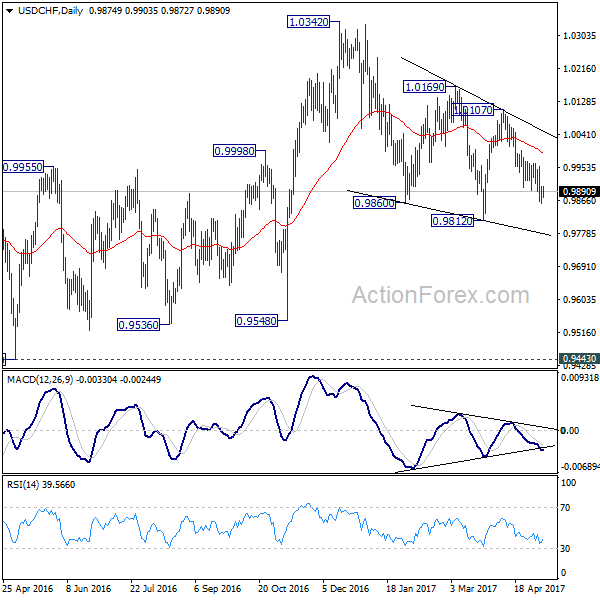The image size is (600, 600).
Task: Click the 0.97785 price axis value
Action: 579,233
